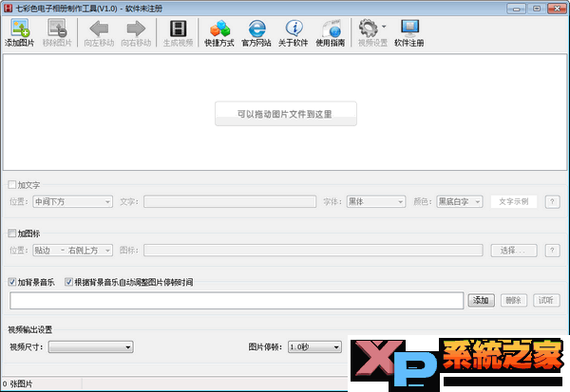Open the 颜色 (color) dropdown showing 黑底白字
Viewport: 570px width, 392px height.
coord(460,201)
